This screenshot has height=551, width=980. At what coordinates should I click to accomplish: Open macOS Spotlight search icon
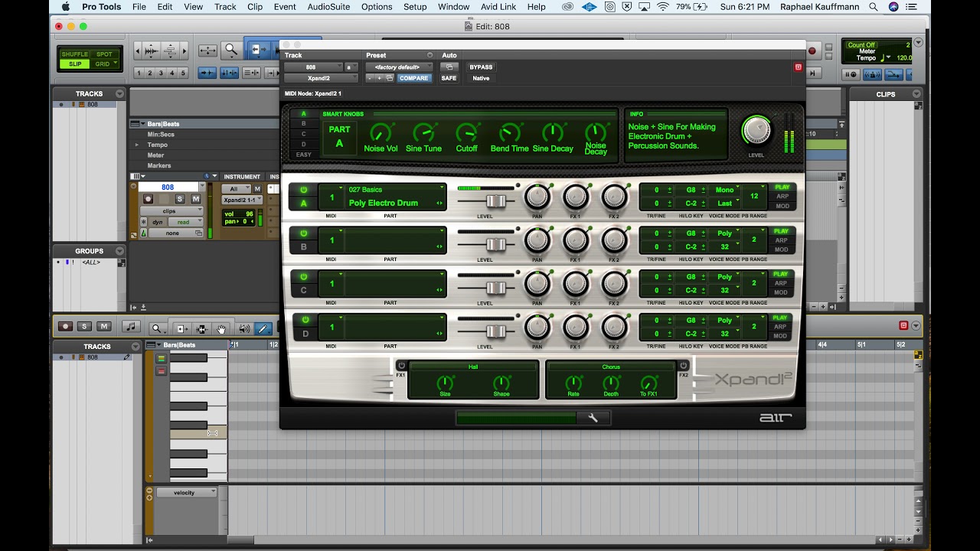[x=873, y=7]
